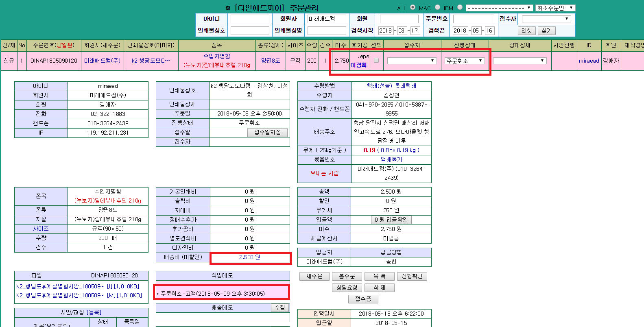Select the MAC radio option
Screen dimensions: 644x327
(437, 7)
